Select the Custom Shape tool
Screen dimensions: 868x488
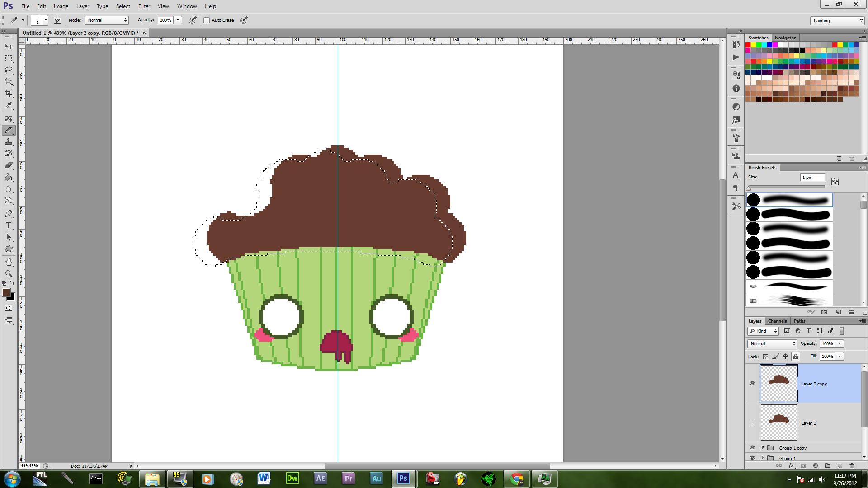point(9,249)
